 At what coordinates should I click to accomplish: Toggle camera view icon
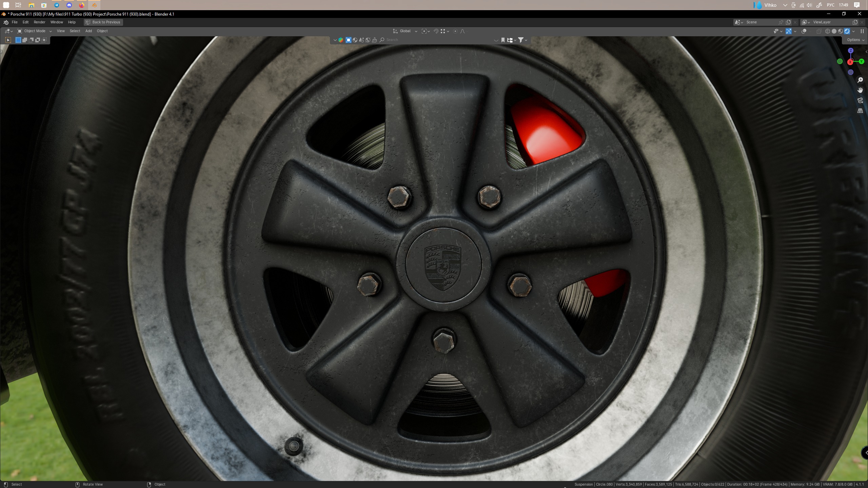(x=860, y=100)
